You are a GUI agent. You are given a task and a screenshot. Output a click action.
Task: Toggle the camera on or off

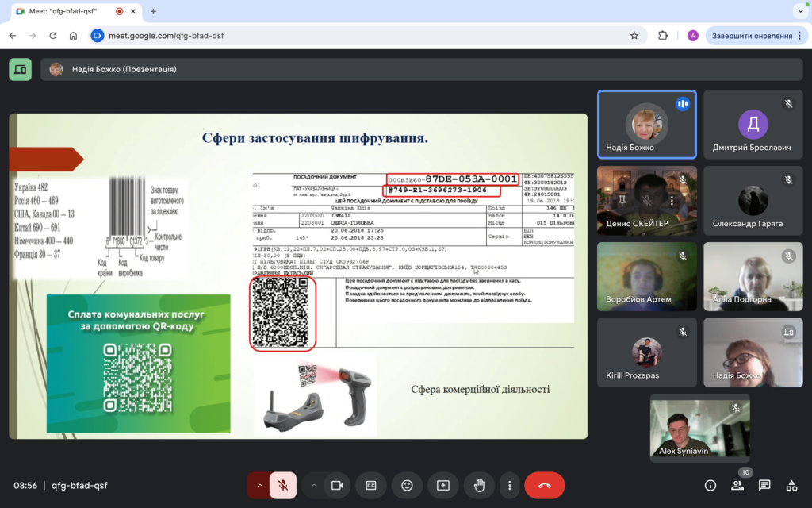(337, 486)
